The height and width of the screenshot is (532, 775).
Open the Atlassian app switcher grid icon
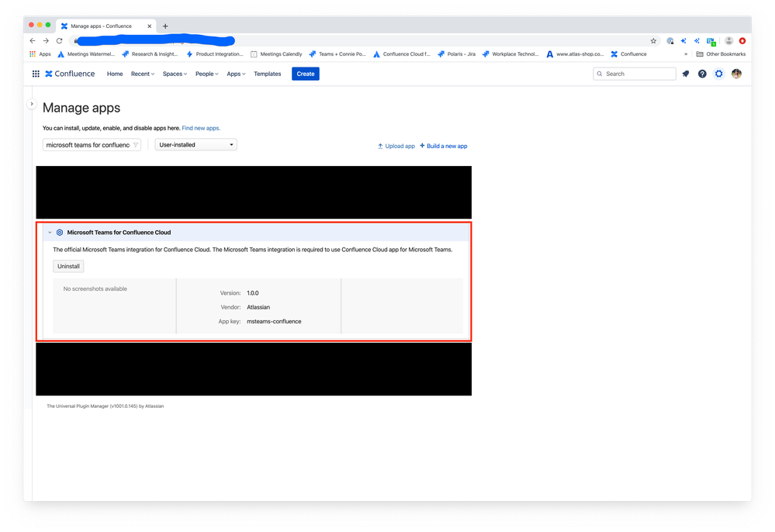36,74
